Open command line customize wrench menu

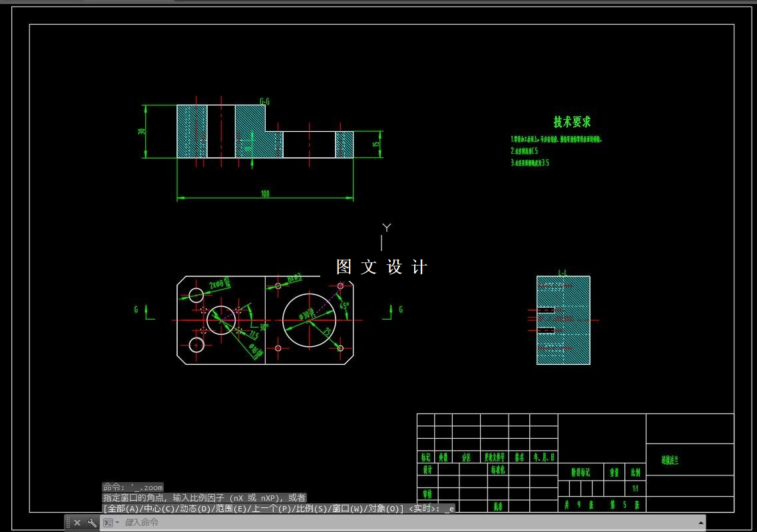click(x=92, y=522)
